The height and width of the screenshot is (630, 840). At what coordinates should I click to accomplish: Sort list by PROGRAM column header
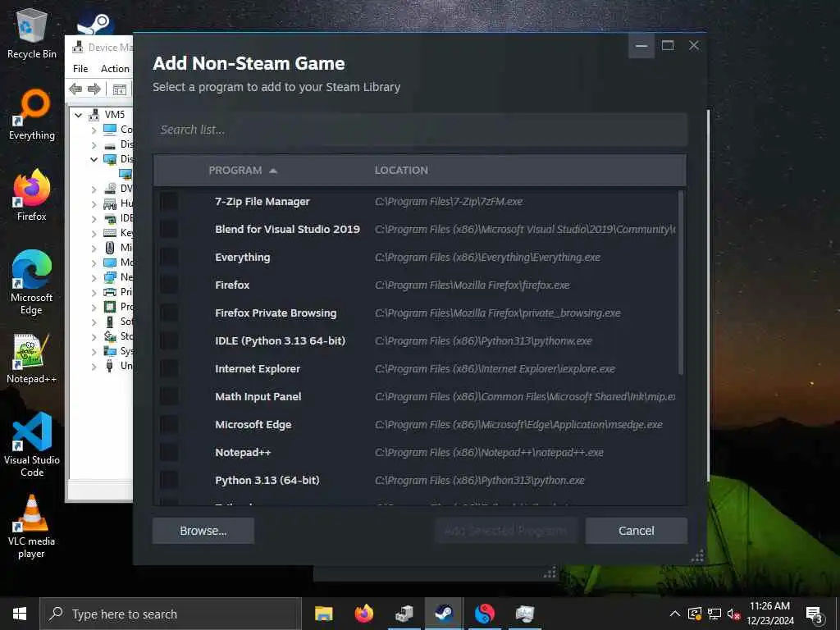pos(243,171)
